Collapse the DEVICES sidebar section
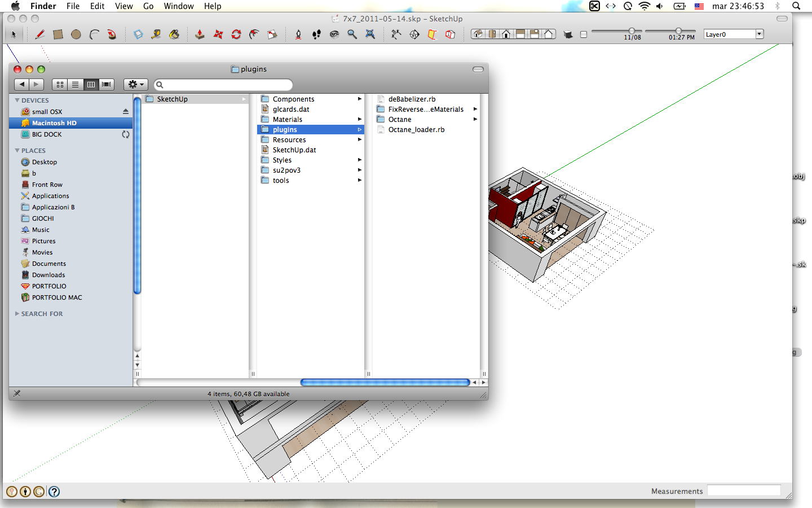The height and width of the screenshot is (508, 812). [17, 100]
